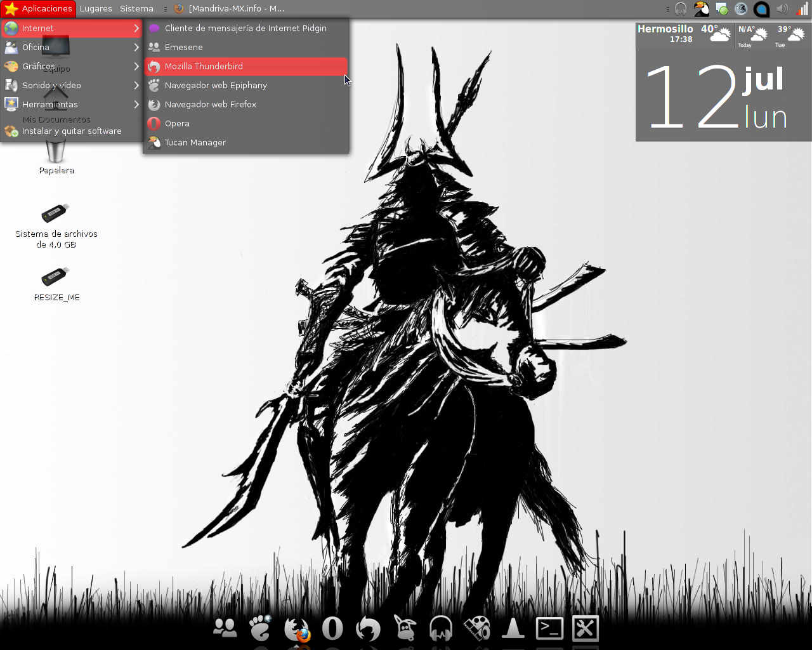Click the chat status bubble tray icon
Viewport: 812px width, 650px height.
tap(721, 9)
